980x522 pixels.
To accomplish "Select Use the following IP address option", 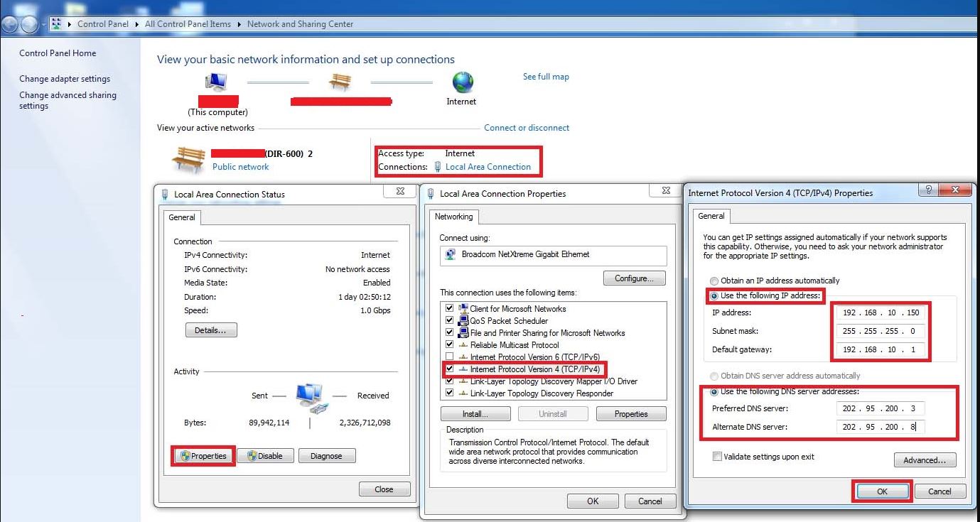I will (714, 295).
